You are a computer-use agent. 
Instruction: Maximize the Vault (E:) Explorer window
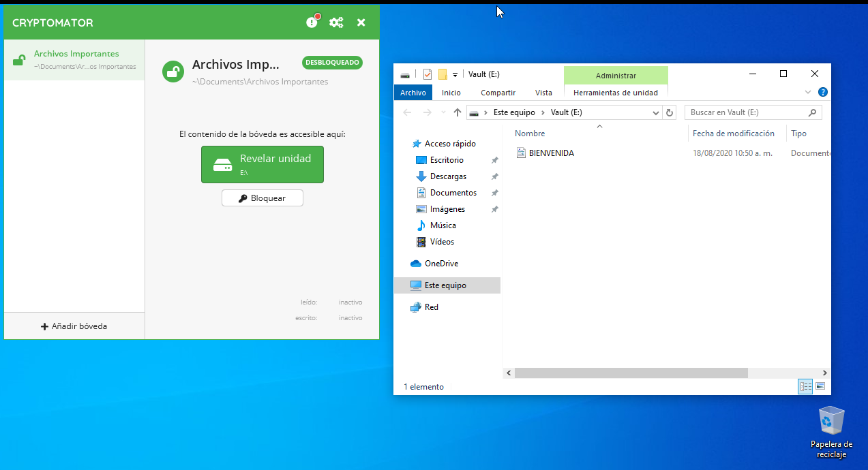[x=783, y=74]
